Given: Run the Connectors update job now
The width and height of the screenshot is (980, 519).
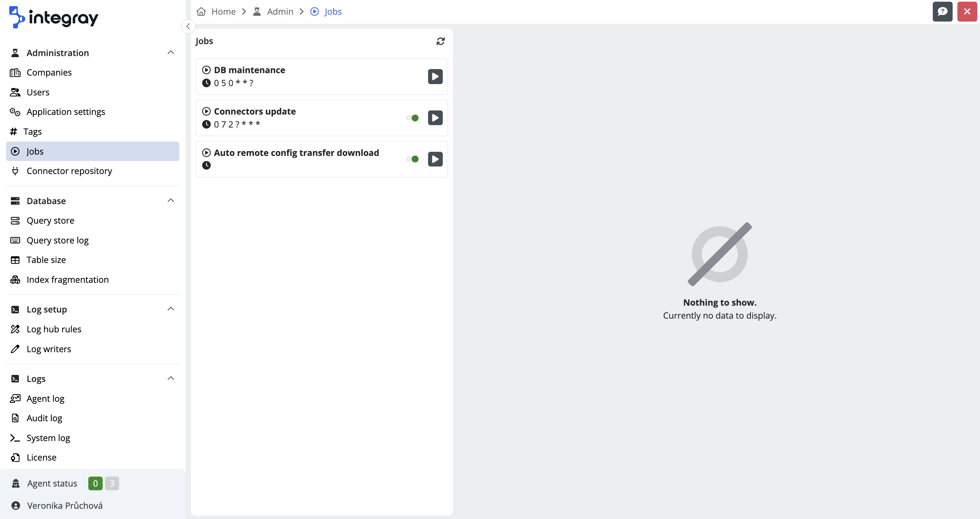Looking at the screenshot, I should coord(435,118).
